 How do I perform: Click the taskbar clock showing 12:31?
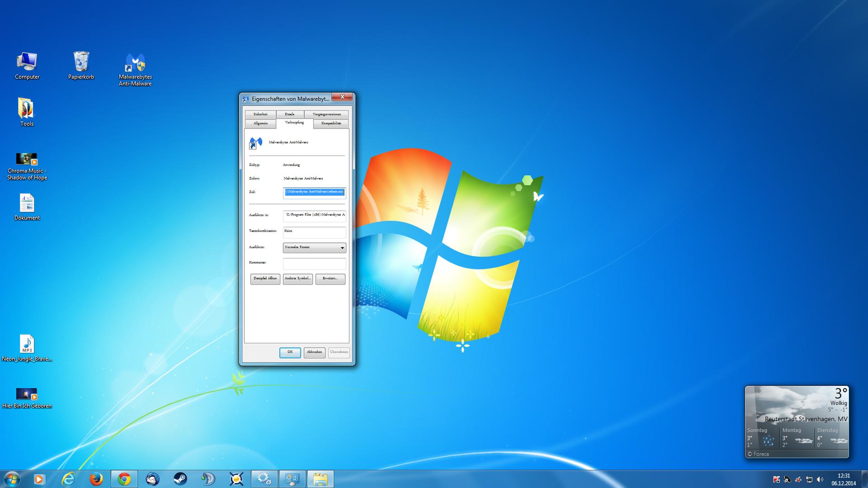pyautogui.click(x=844, y=479)
